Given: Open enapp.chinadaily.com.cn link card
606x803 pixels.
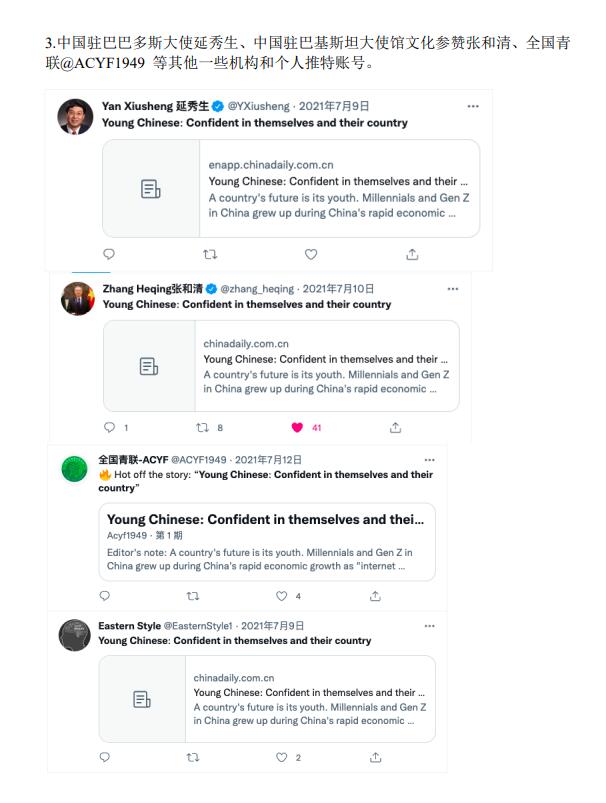Looking at the screenshot, I should (290, 188).
